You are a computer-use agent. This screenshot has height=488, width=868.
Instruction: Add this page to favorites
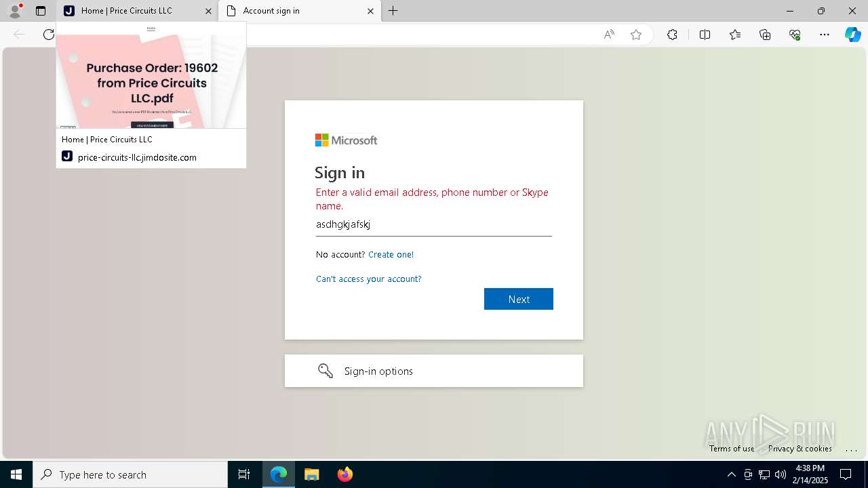coord(636,35)
